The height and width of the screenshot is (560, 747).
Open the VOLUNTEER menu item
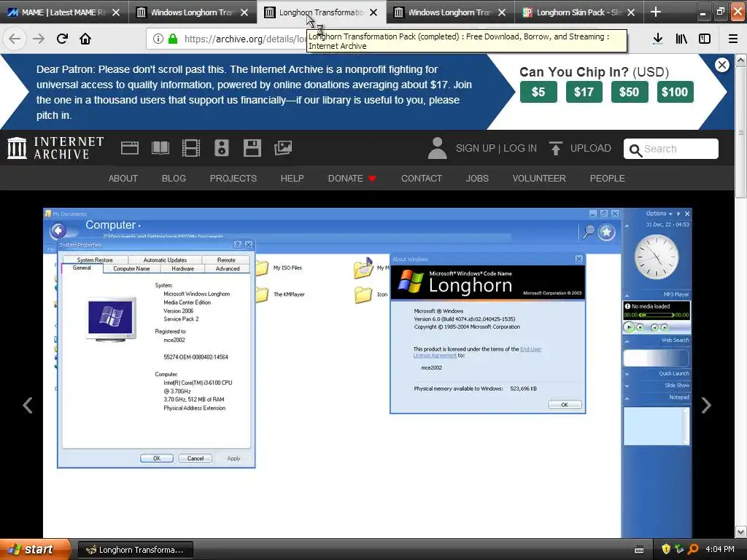point(539,178)
